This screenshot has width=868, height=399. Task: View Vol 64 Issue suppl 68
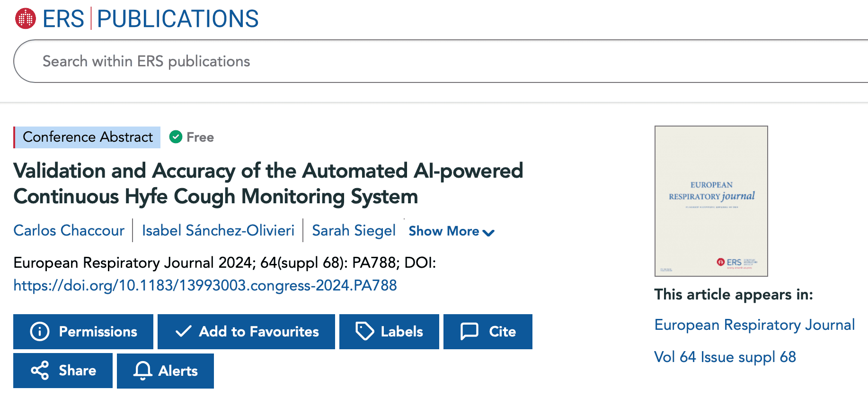pos(725,357)
